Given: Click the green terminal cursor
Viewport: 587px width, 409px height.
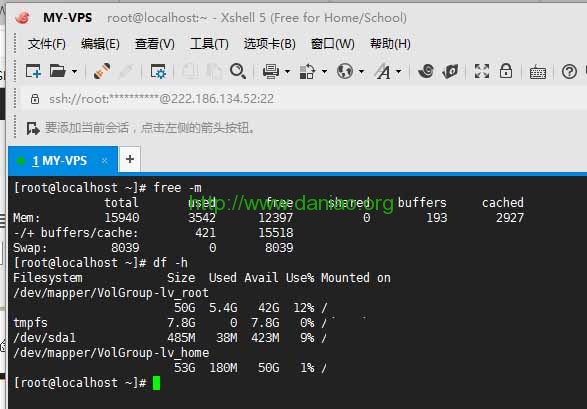Looking at the screenshot, I should click(x=156, y=383).
